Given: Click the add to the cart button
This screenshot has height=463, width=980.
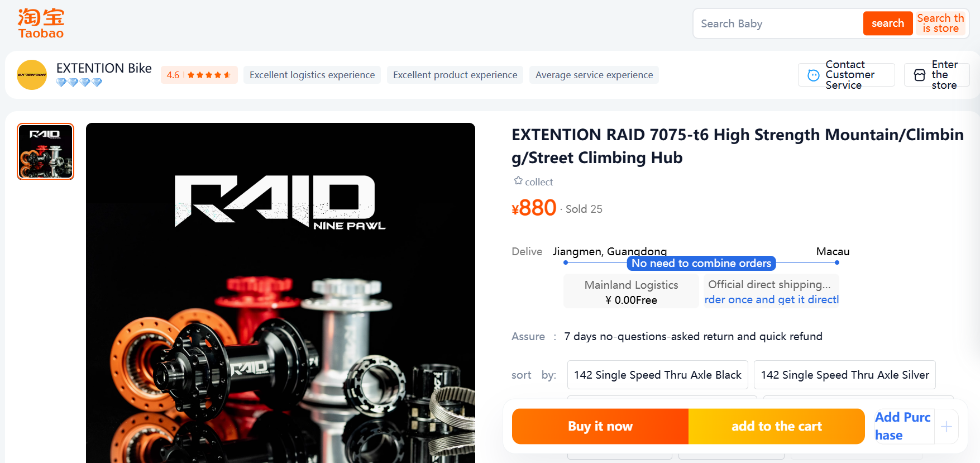Looking at the screenshot, I should point(777,427).
